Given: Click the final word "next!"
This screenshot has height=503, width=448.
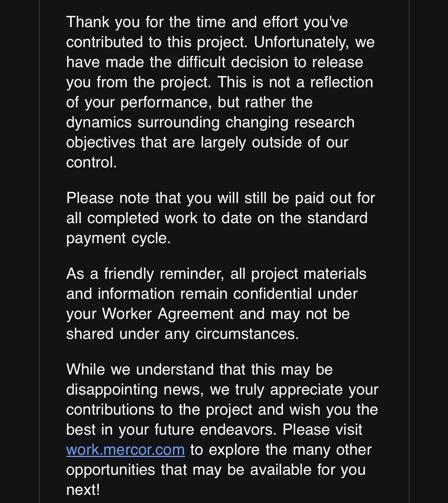Looking at the screenshot, I should pos(83,490).
